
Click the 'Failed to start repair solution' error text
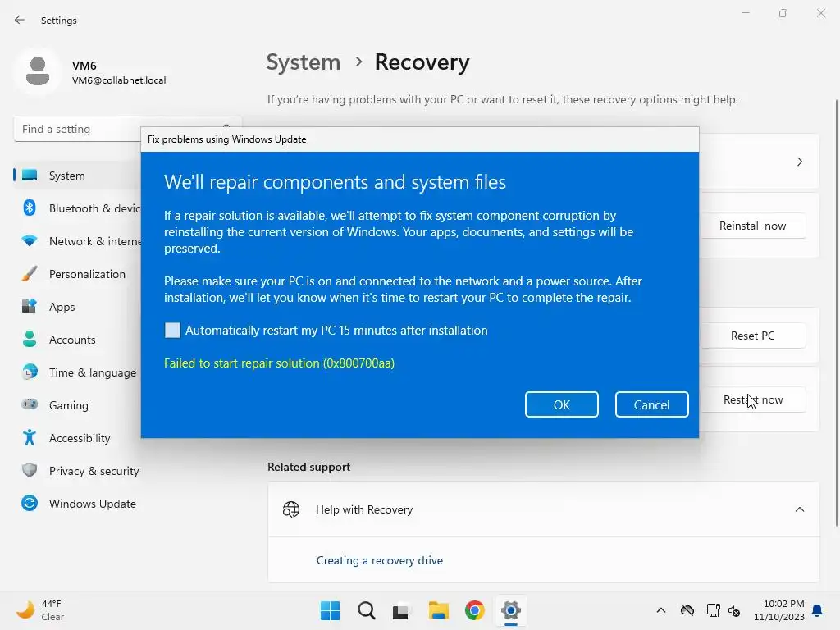click(279, 363)
